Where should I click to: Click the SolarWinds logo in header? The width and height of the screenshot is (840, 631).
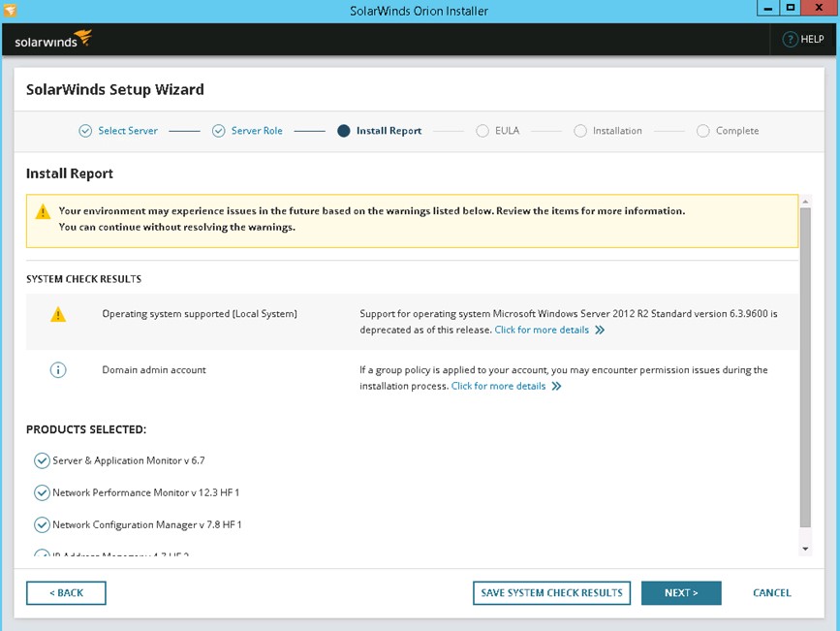[x=53, y=40]
